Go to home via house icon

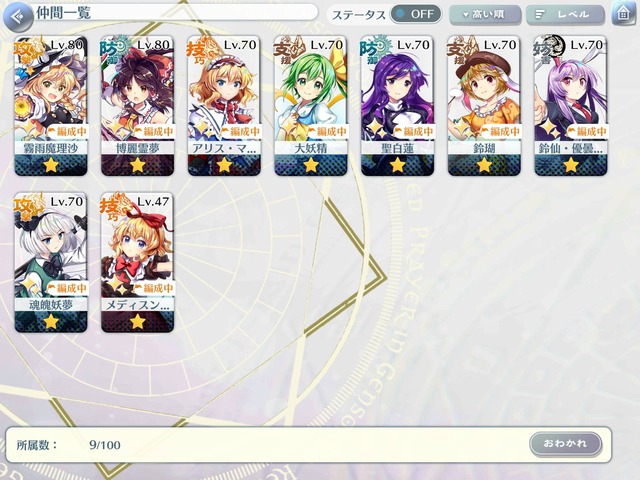(x=623, y=13)
